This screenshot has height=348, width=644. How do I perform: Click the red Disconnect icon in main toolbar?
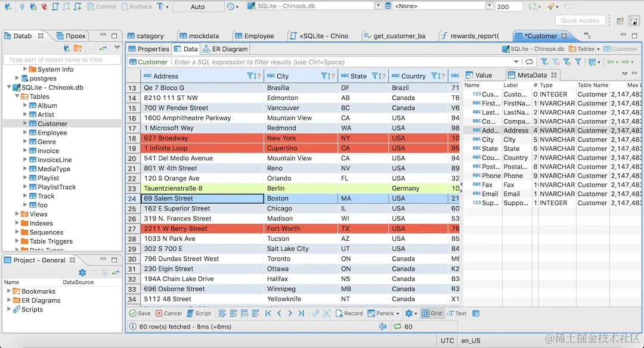(x=44, y=7)
